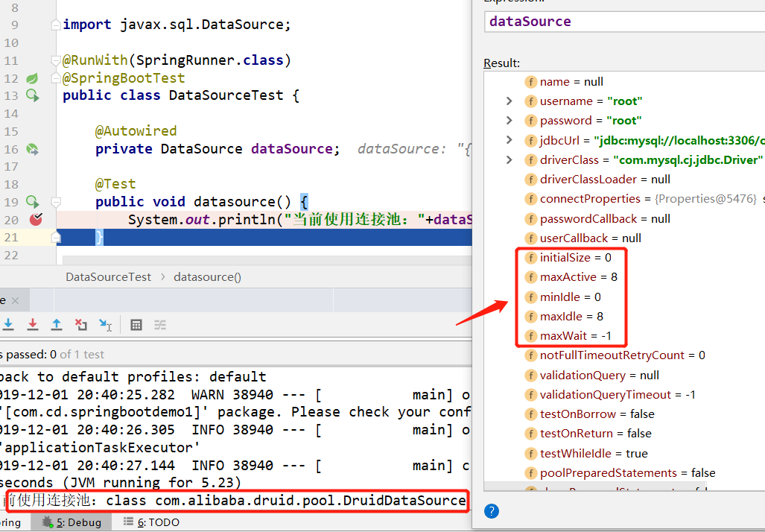
Task: Select datasource() in the breadcrumb bar
Action: pos(207,277)
